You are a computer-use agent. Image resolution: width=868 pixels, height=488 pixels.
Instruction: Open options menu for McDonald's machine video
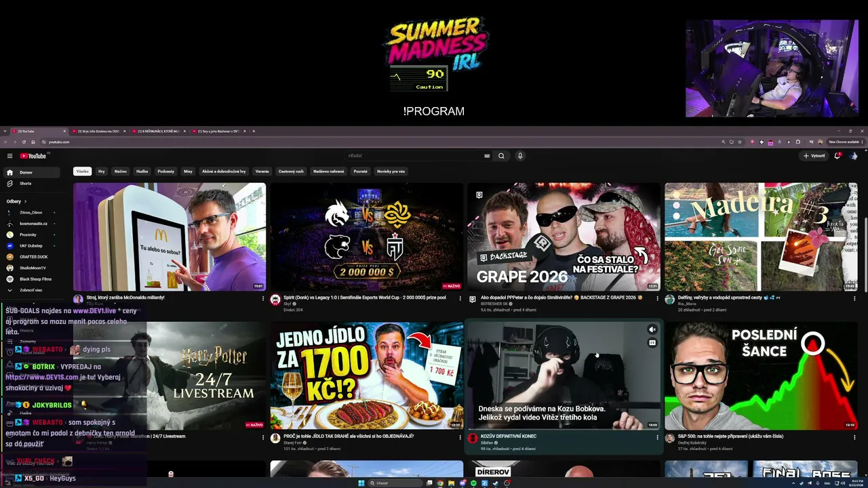pyautogui.click(x=263, y=298)
